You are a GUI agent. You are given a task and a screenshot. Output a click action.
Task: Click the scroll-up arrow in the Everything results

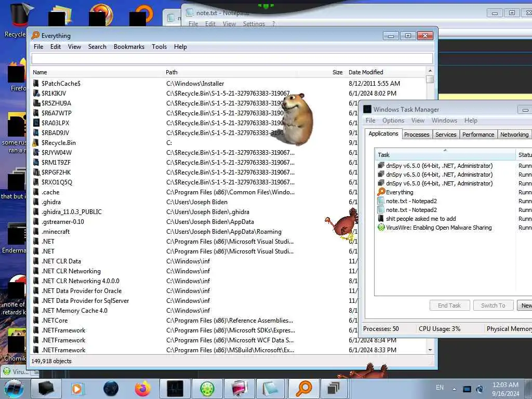coord(430,71)
